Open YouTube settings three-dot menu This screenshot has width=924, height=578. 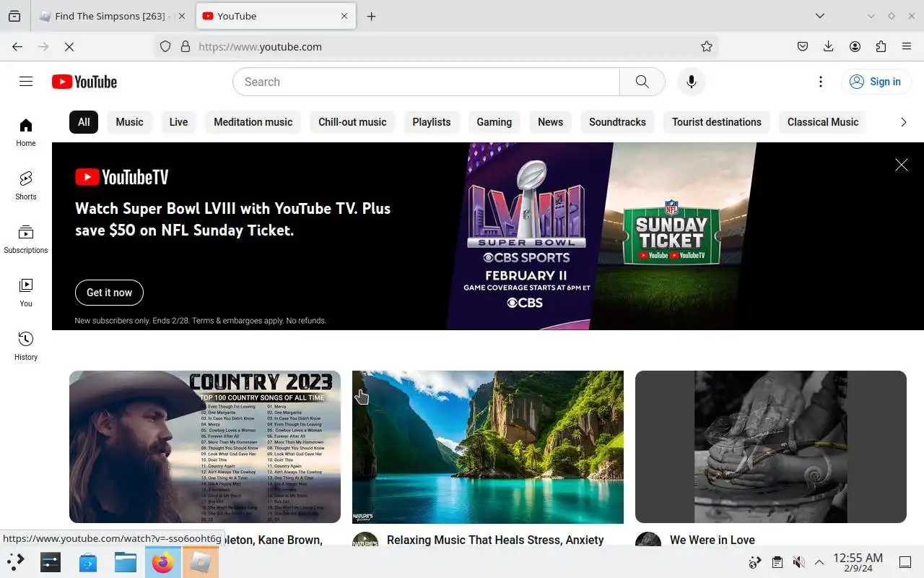click(x=820, y=82)
